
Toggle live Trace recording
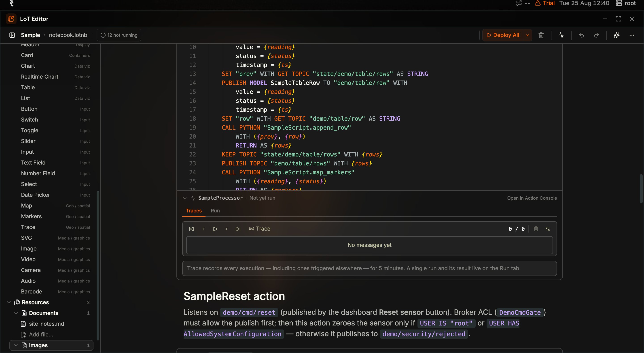click(259, 229)
